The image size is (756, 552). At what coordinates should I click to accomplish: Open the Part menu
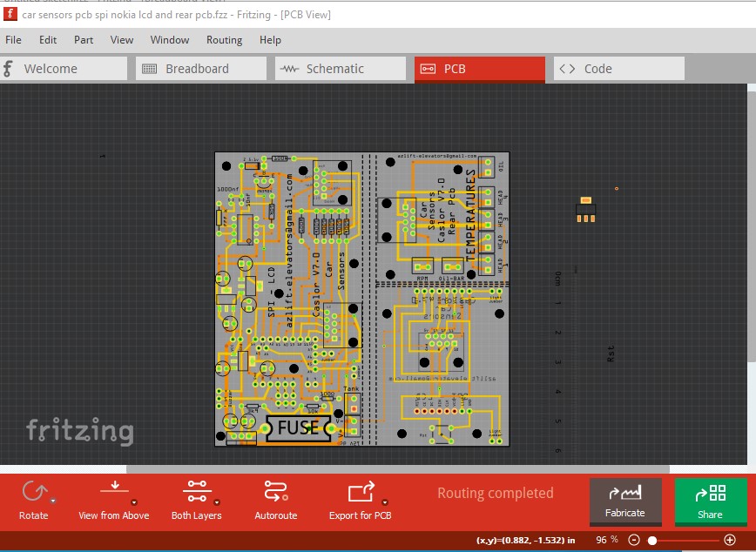[84, 40]
